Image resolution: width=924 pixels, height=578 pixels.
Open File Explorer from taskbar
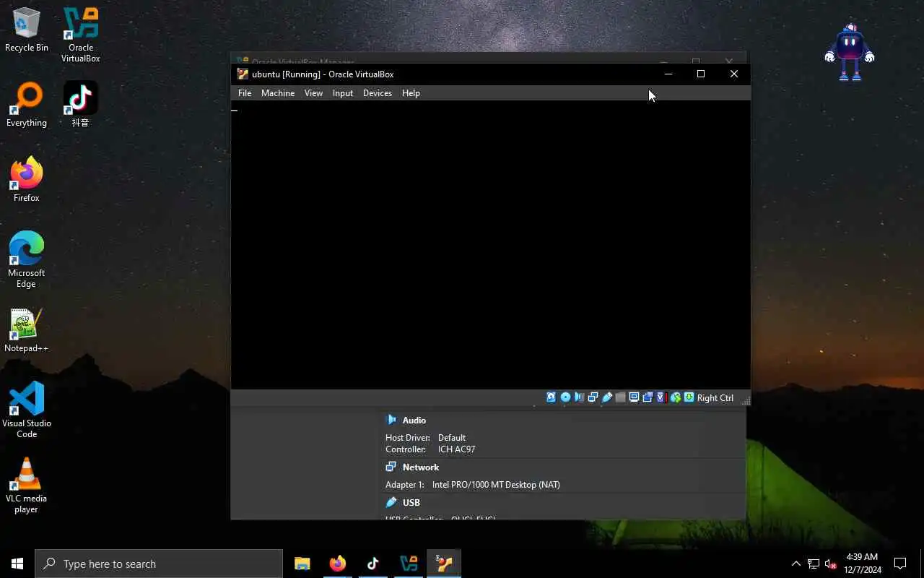click(302, 564)
